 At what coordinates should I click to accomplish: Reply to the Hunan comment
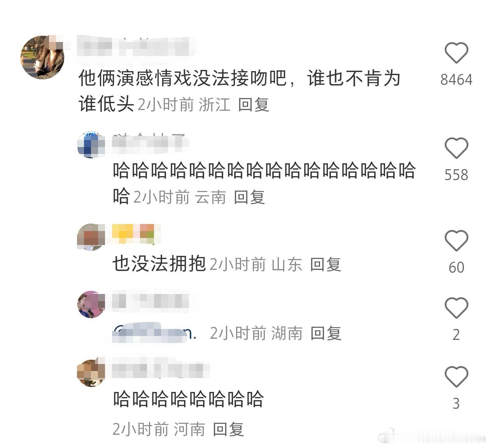point(326,333)
